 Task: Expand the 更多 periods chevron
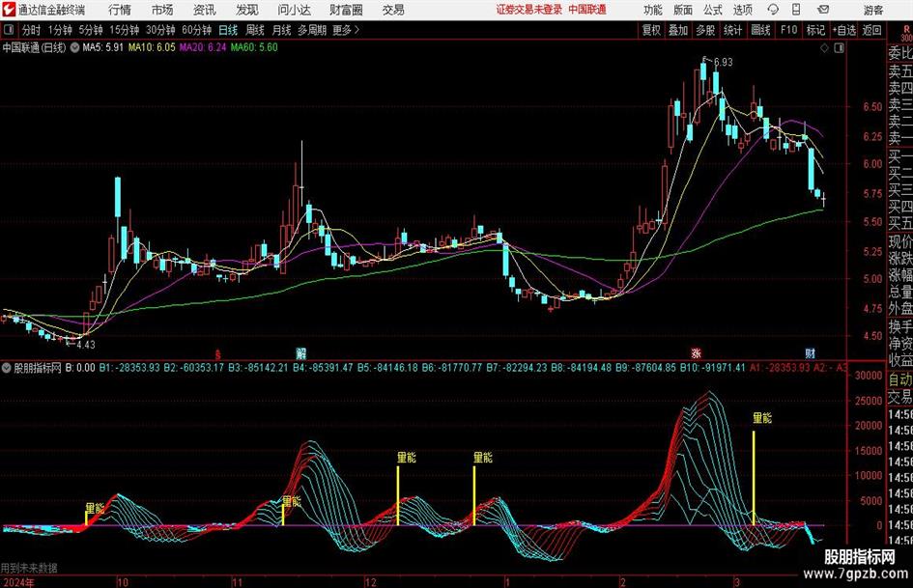click(x=357, y=30)
